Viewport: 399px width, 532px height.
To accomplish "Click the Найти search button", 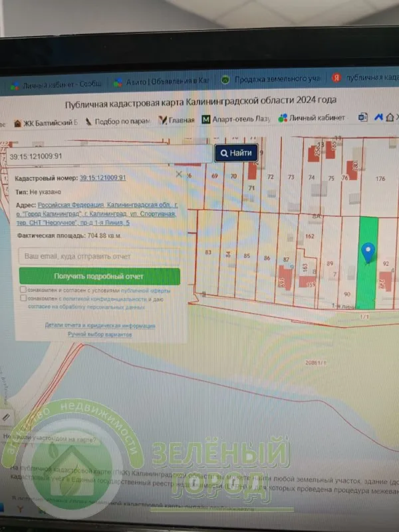I will click(237, 153).
